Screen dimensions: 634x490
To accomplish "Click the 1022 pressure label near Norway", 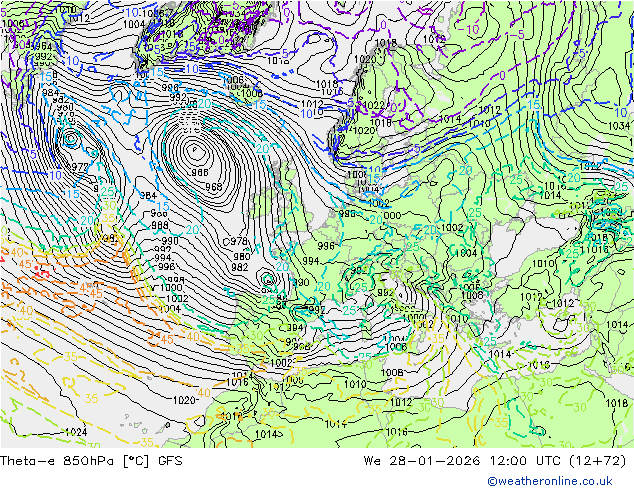I will click(x=374, y=105).
